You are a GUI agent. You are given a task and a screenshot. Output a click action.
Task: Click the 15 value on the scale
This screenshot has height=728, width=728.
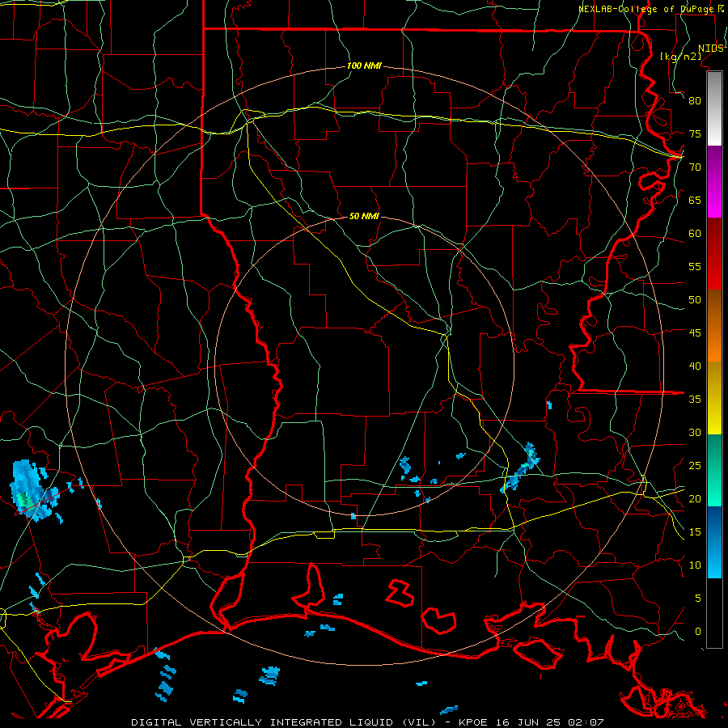coord(695,532)
